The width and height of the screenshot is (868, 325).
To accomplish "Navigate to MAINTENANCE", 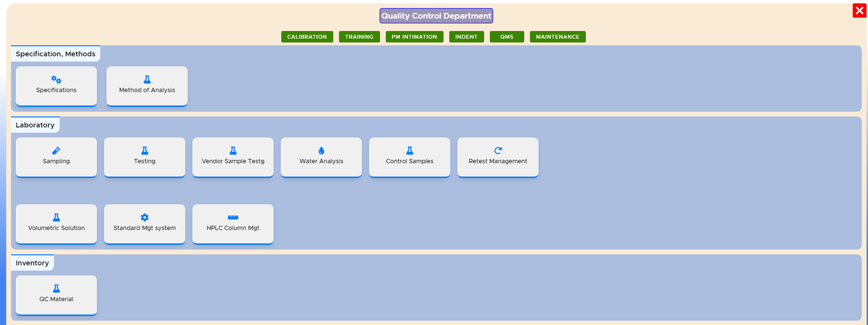I will pyautogui.click(x=557, y=37).
